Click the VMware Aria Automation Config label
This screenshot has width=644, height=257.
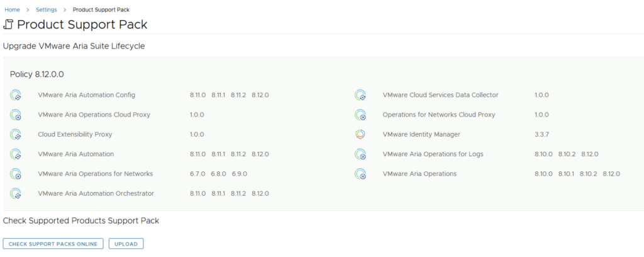click(86, 95)
